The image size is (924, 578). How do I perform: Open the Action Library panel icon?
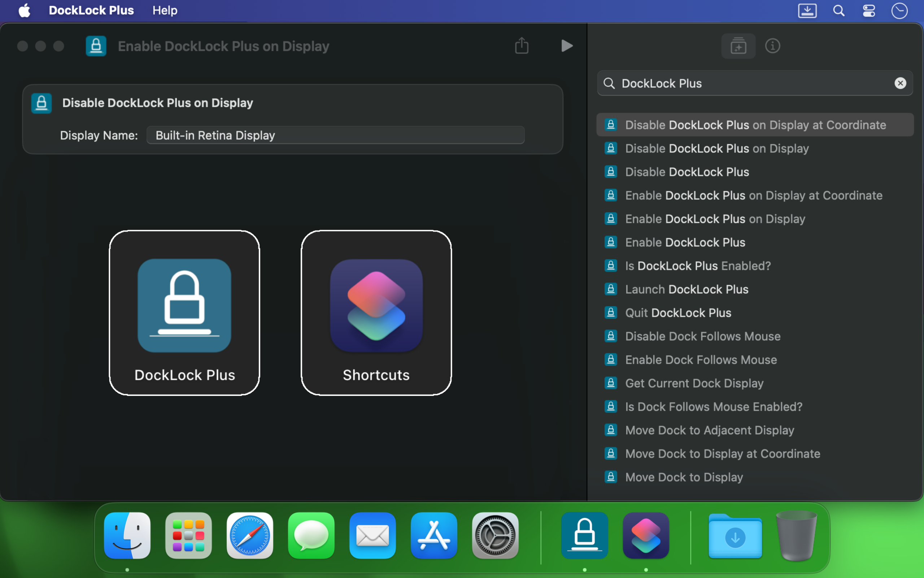point(738,46)
